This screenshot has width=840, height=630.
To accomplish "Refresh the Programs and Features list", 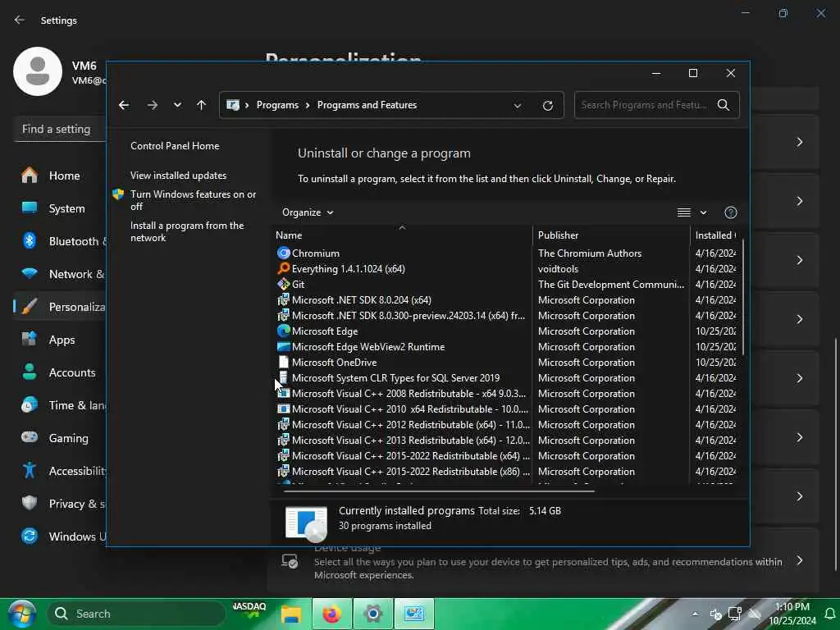I will [x=547, y=106].
